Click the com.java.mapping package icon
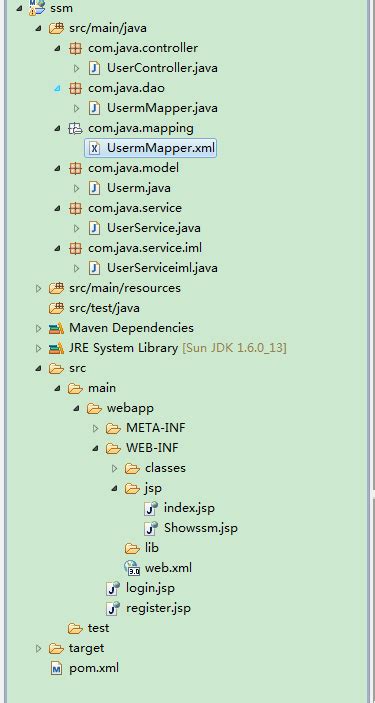Image resolution: width=375 pixels, height=703 pixels. tap(75, 128)
